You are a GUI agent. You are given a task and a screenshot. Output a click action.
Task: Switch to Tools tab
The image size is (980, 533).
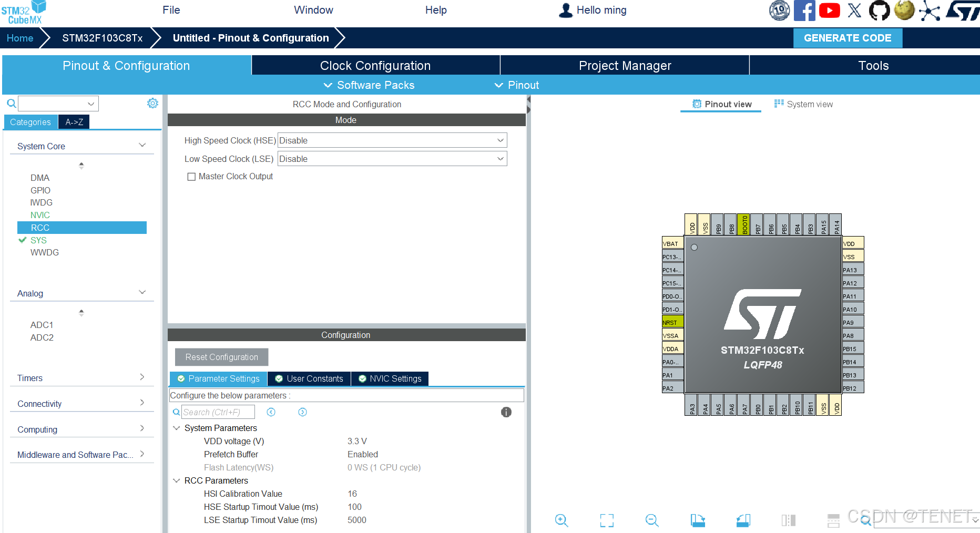[x=873, y=66]
